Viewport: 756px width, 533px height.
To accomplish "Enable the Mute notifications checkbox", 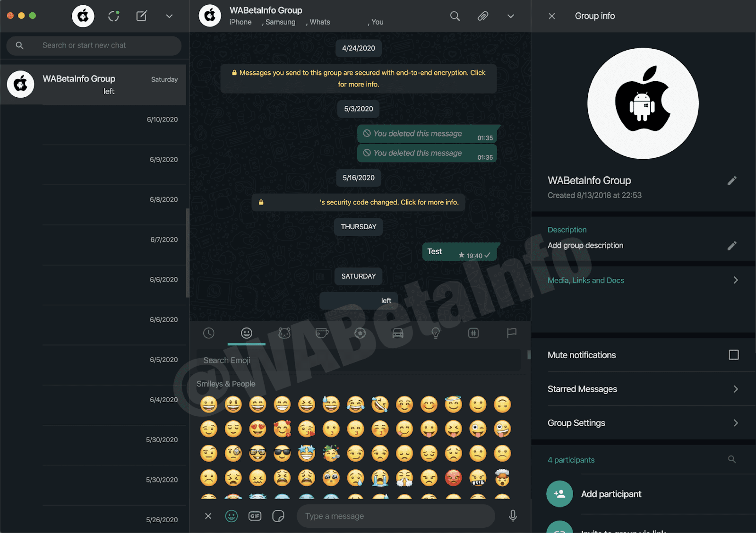I will pyautogui.click(x=734, y=354).
